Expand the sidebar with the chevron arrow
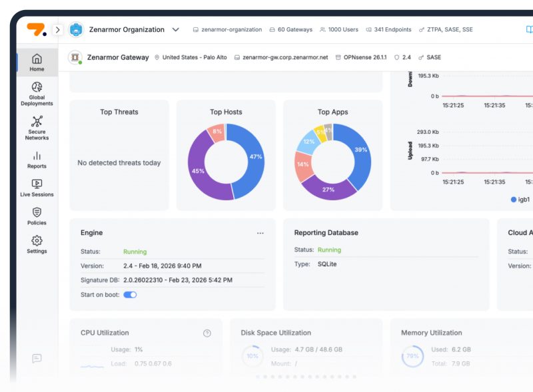The height and width of the screenshot is (392, 533). coord(58,30)
